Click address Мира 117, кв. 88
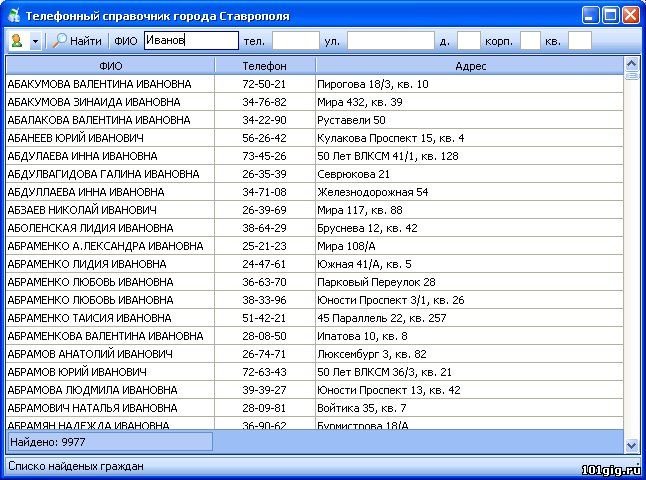Image resolution: width=646 pixels, height=480 pixels. point(360,211)
